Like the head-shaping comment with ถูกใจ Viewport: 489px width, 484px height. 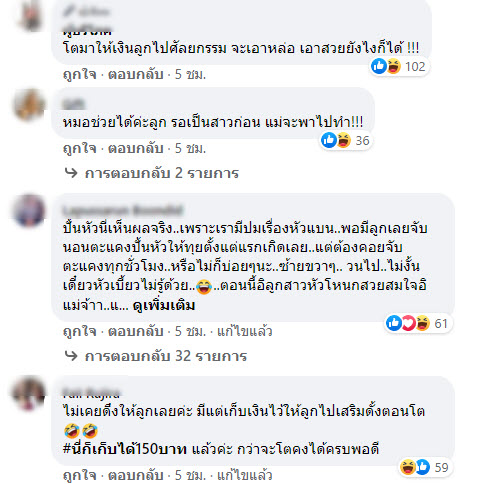(x=80, y=331)
